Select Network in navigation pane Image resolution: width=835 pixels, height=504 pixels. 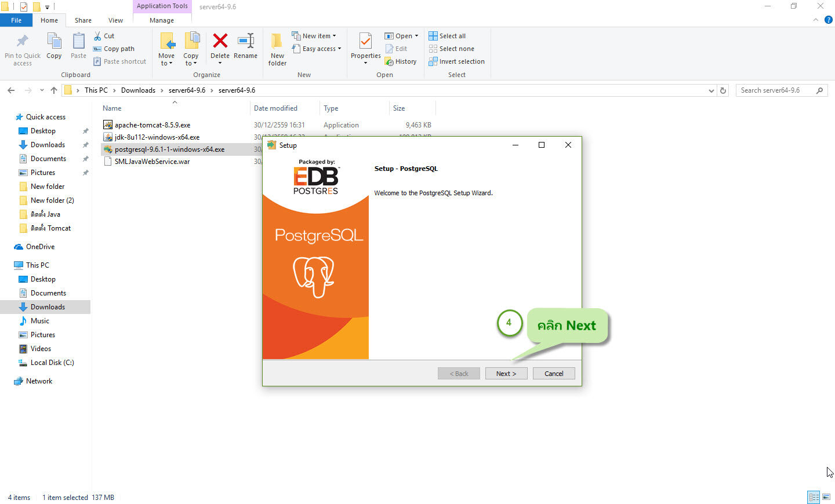coord(39,381)
